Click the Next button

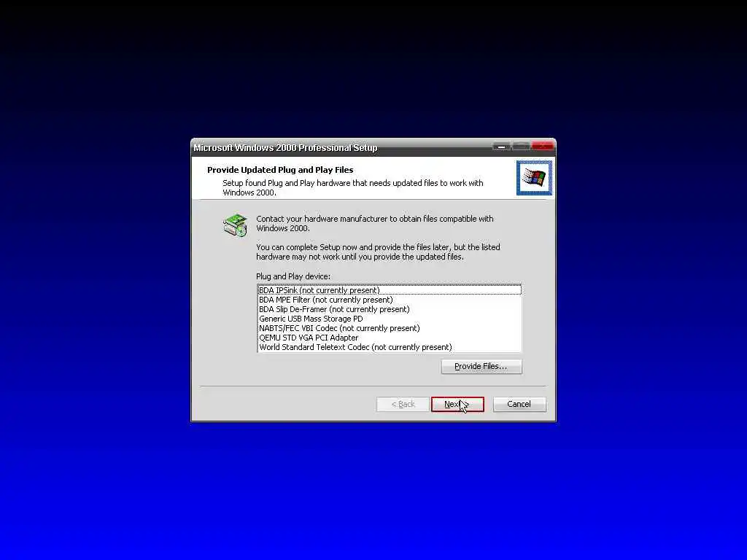(x=457, y=404)
